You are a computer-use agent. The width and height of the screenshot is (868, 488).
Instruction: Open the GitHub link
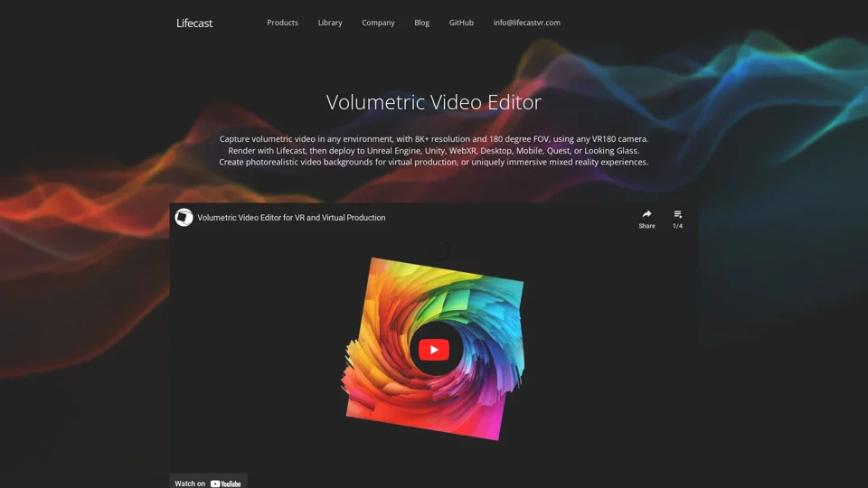coord(461,23)
